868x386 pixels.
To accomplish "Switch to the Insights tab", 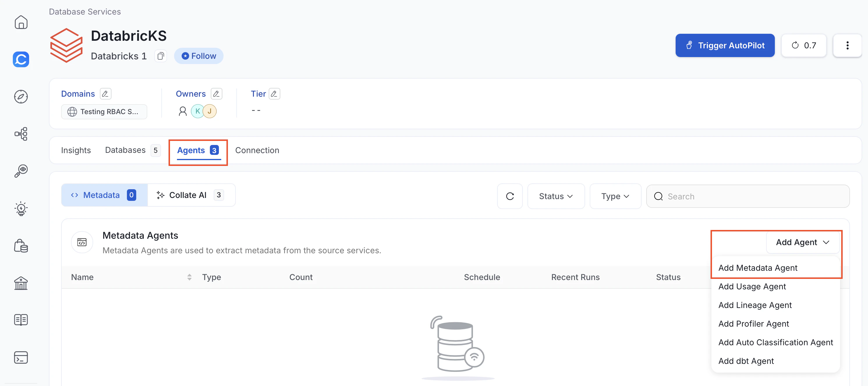I will tap(76, 150).
